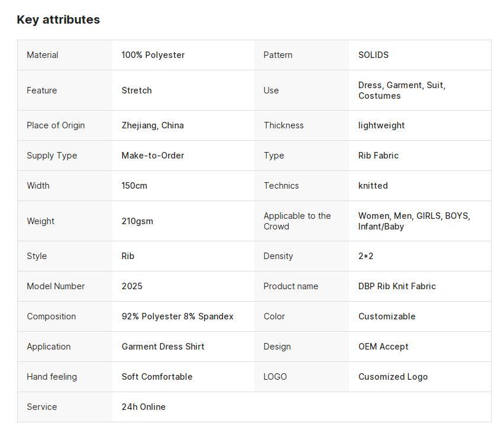Select the Make-to-Order supply type value

[x=153, y=156]
